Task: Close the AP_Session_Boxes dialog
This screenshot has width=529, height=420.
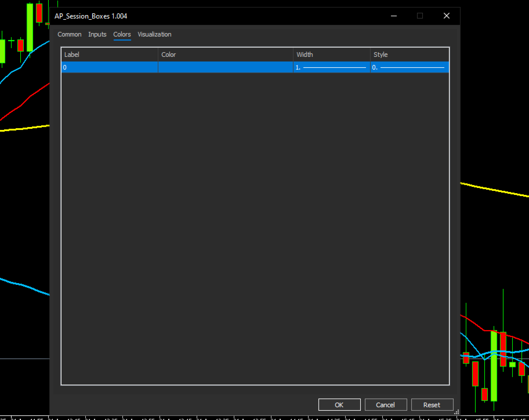Action: pos(447,16)
